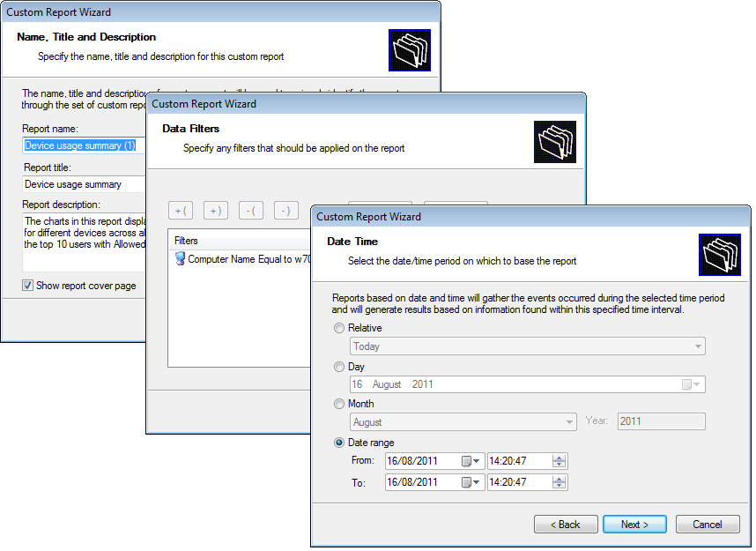This screenshot has width=756, height=551.
Task: Click folder icon in Name, Title and Description header
Action: click(x=410, y=50)
